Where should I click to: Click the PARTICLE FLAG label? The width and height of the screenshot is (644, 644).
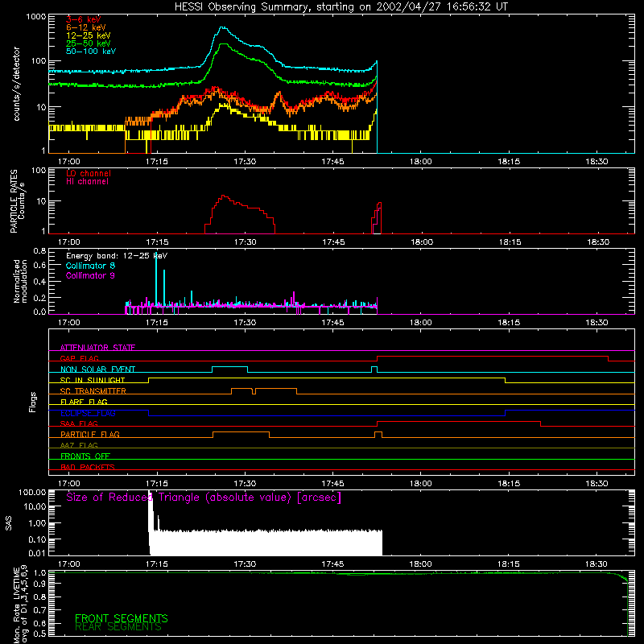(90, 434)
